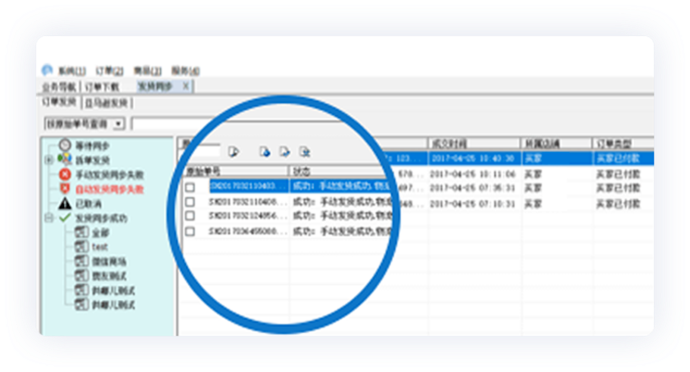The width and height of the screenshot is (690, 372).
Task: Click the search input field beside dropdown
Action: pos(172,124)
